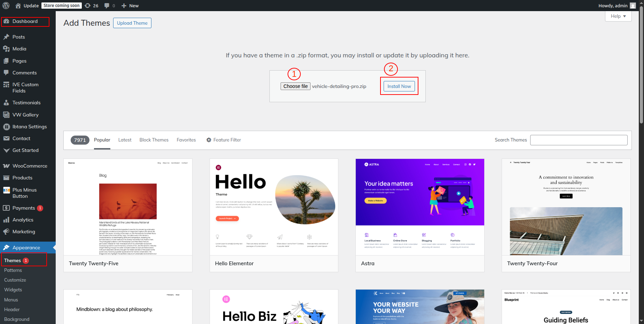This screenshot has width=644, height=324.
Task: Switch to the Latest themes tab
Action: coord(125,140)
